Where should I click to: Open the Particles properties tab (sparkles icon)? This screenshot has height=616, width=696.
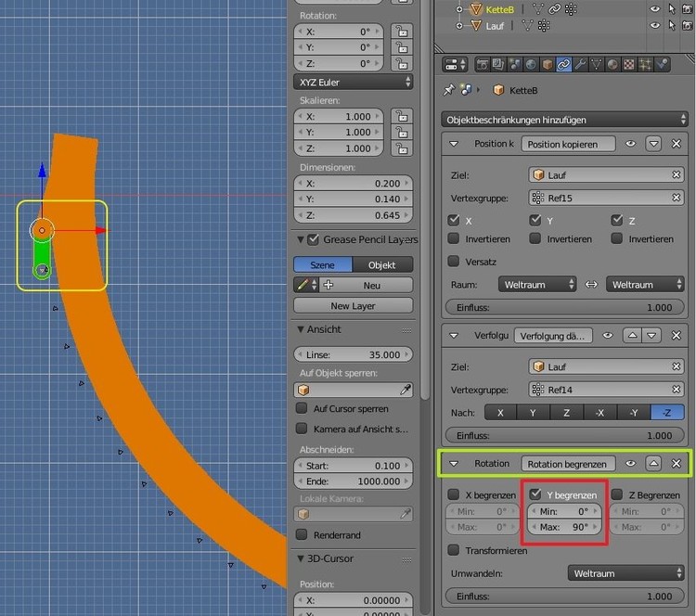pos(645,65)
